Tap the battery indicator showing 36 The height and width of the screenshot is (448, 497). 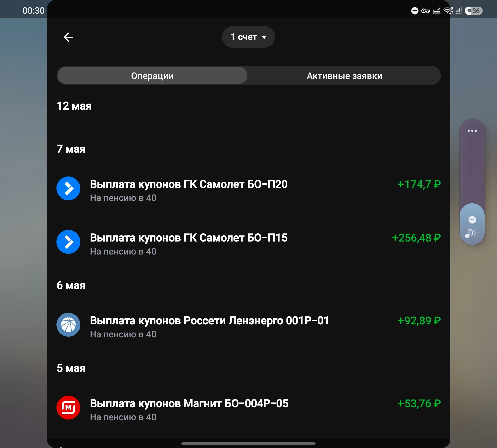coord(473,11)
